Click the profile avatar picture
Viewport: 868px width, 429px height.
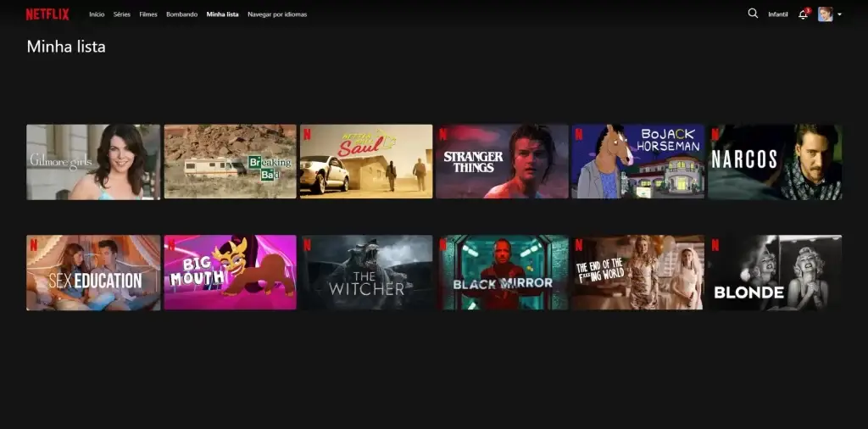[x=826, y=14]
